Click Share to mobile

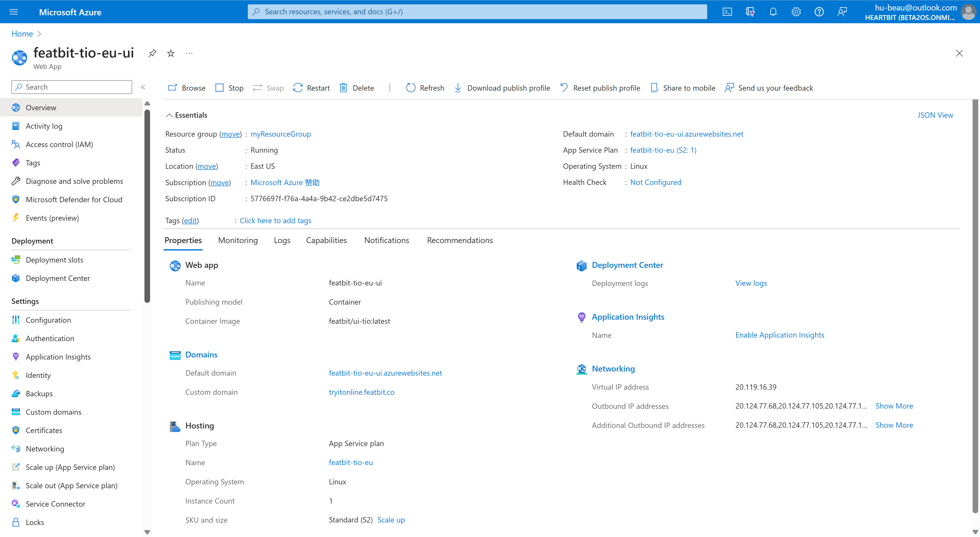(x=683, y=88)
